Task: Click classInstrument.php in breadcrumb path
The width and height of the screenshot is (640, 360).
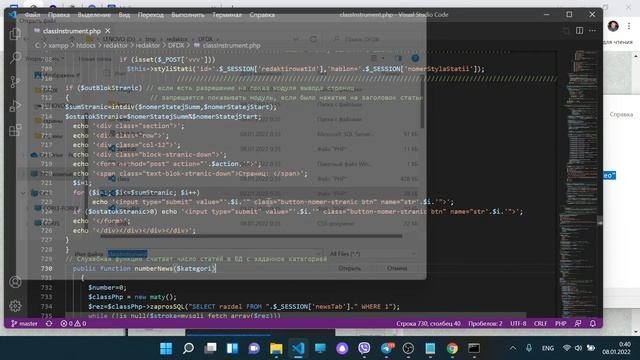Action: (231, 45)
